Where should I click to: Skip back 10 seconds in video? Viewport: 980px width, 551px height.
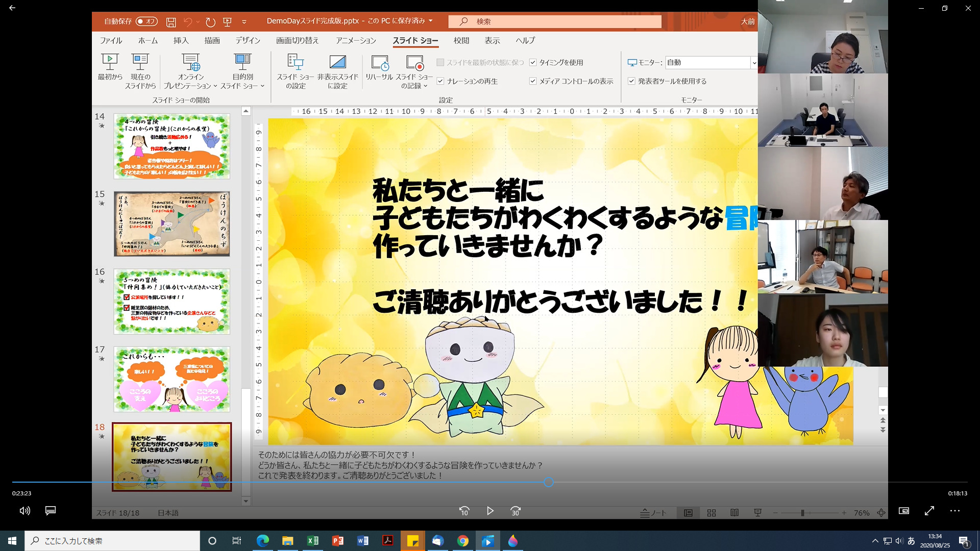(x=464, y=511)
